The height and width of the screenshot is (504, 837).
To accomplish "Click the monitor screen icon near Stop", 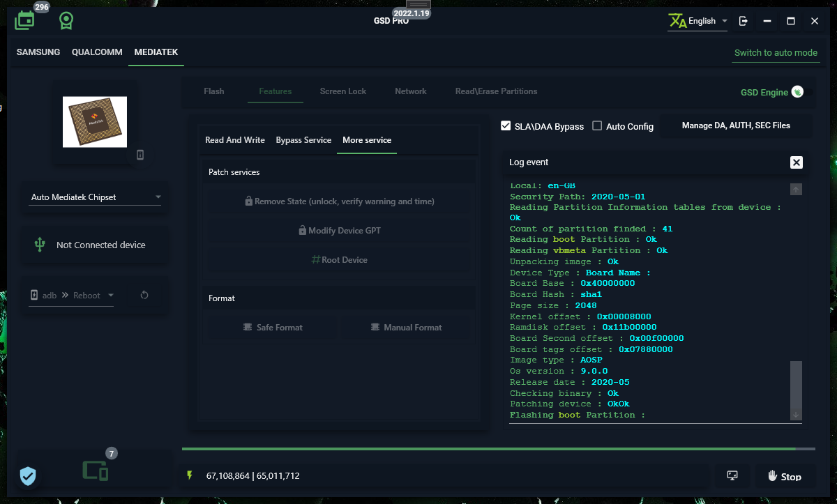I will click(732, 475).
